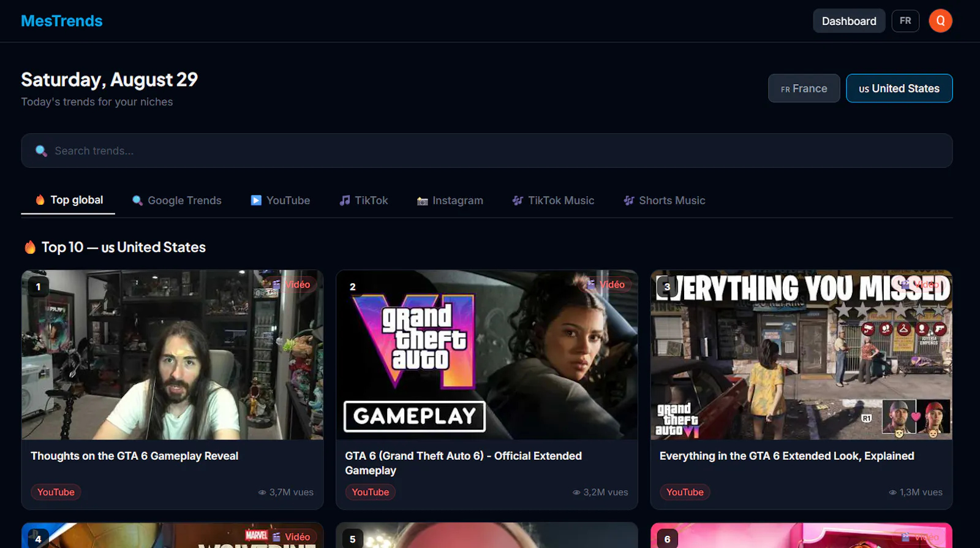Select France as the trends country
Image resolution: width=980 pixels, height=548 pixels.
804,88
